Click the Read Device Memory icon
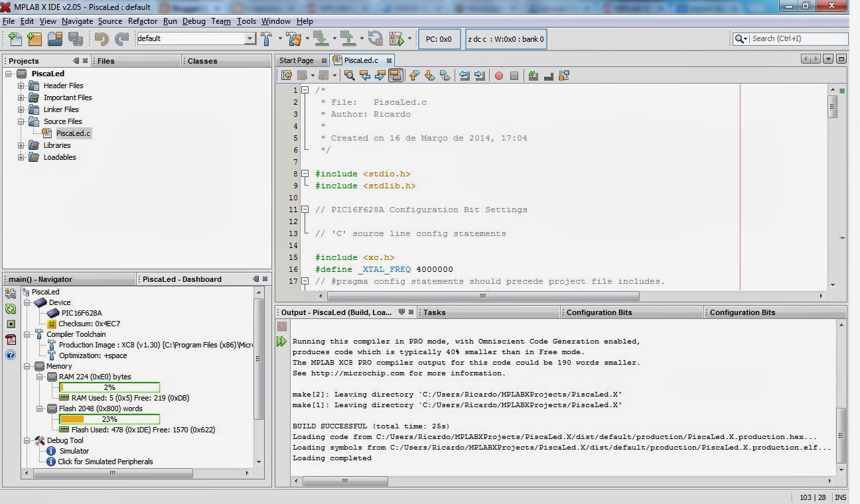The height and width of the screenshot is (504, 860). coord(348,38)
